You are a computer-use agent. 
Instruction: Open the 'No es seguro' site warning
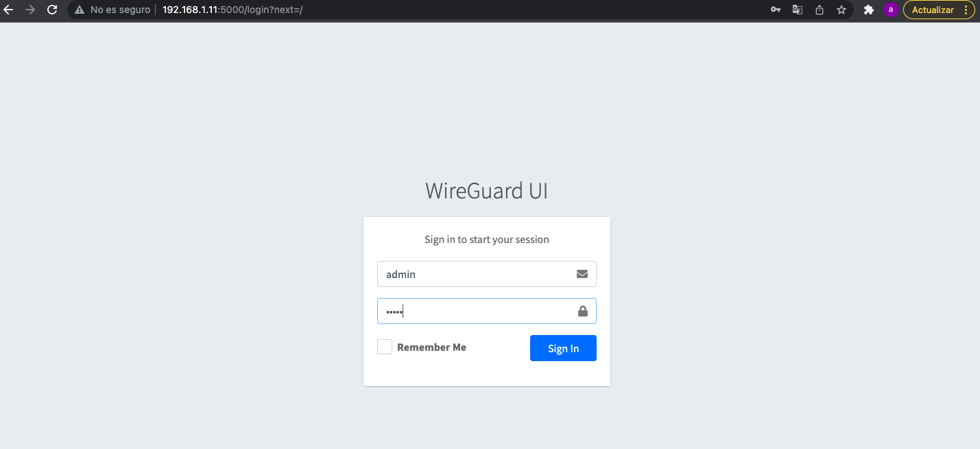coord(112,10)
